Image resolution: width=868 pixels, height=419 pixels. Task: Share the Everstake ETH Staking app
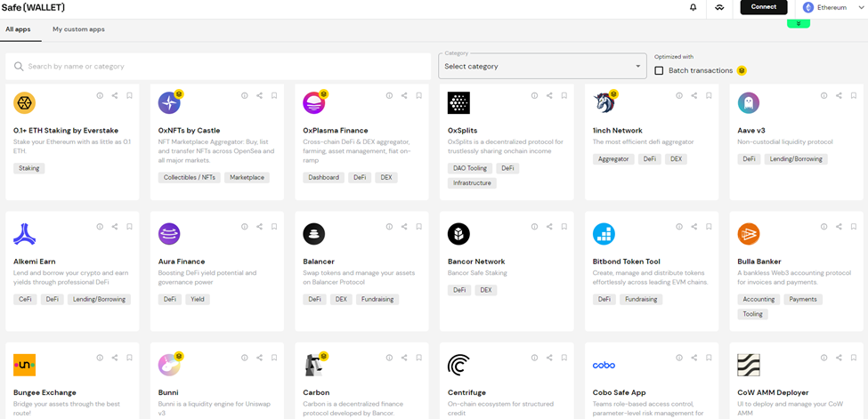115,96
